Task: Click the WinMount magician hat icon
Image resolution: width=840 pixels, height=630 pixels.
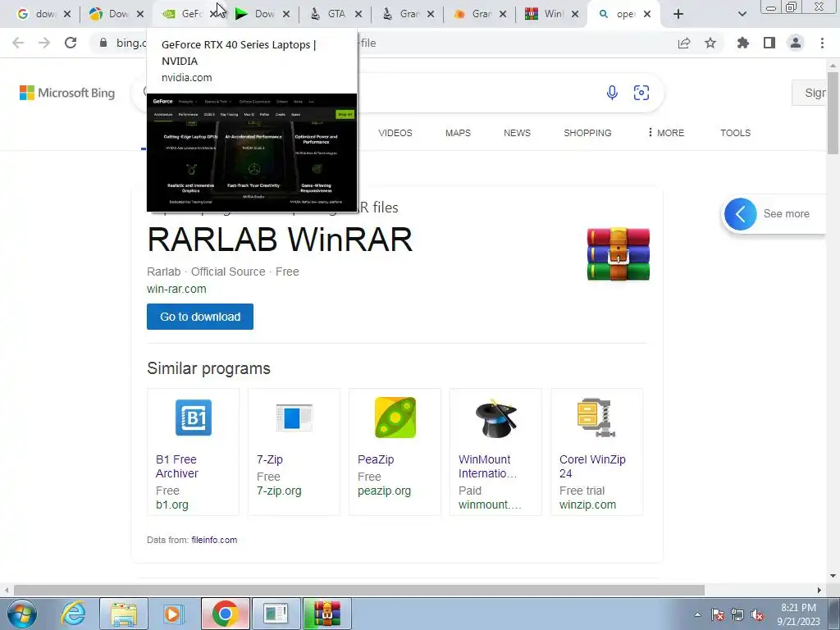Action: coord(496,418)
